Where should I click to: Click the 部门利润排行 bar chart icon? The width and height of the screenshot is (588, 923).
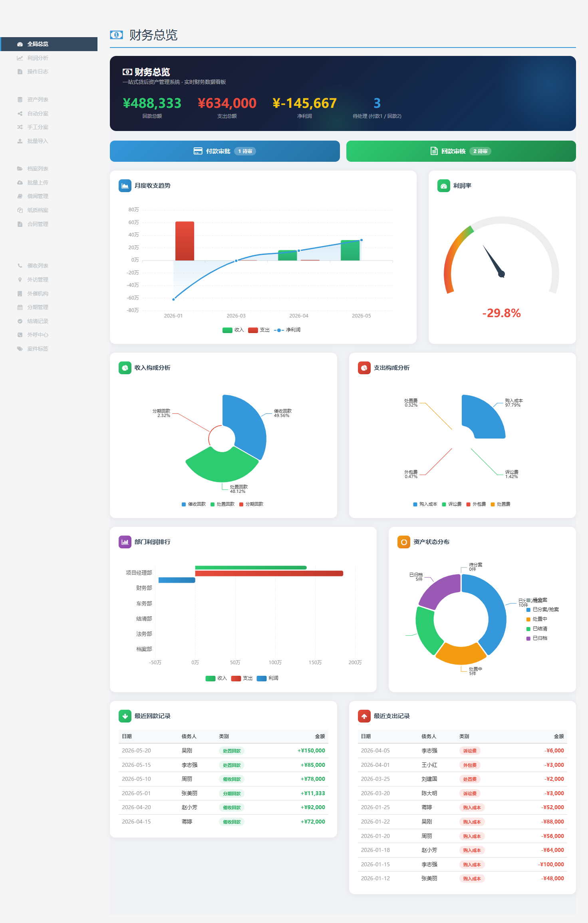point(125,542)
